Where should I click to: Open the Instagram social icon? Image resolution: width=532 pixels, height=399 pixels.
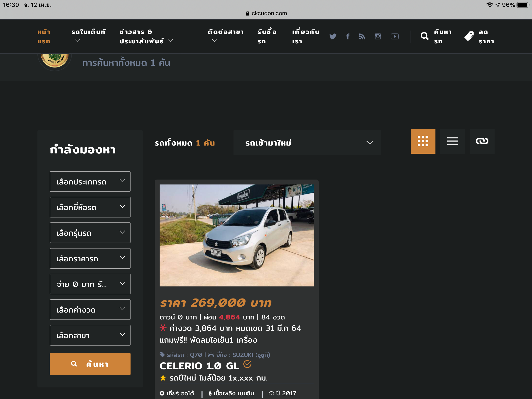[x=378, y=36]
